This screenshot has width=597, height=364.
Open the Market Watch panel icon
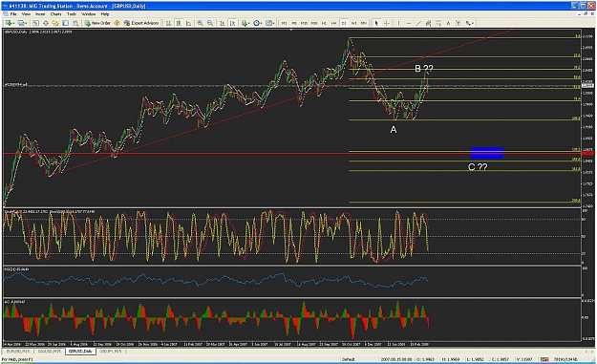[x=35, y=23]
